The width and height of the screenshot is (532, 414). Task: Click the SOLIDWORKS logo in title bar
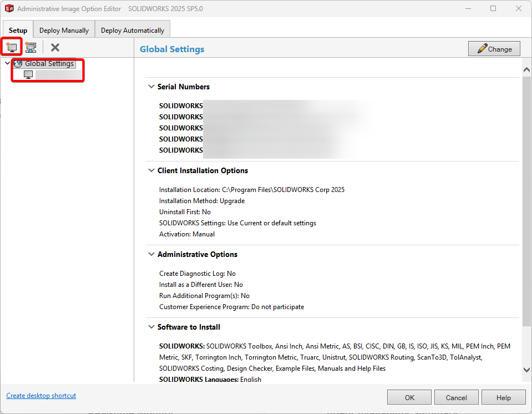tap(9, 8)
